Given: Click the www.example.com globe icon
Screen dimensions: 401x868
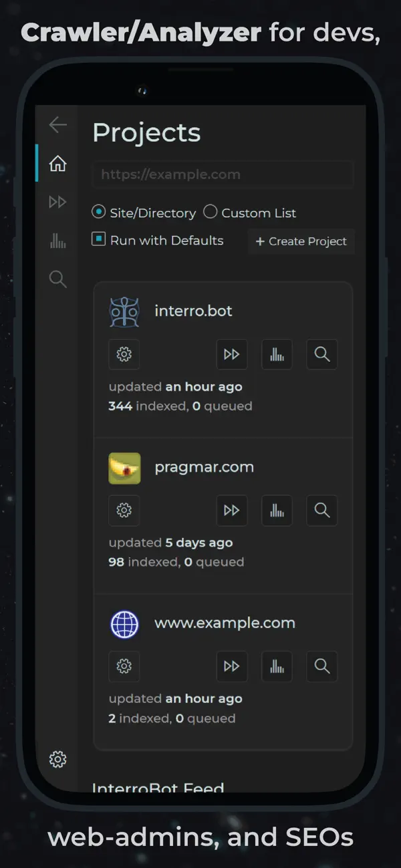Looking at the screenshot, I should (x=124, y=624).
